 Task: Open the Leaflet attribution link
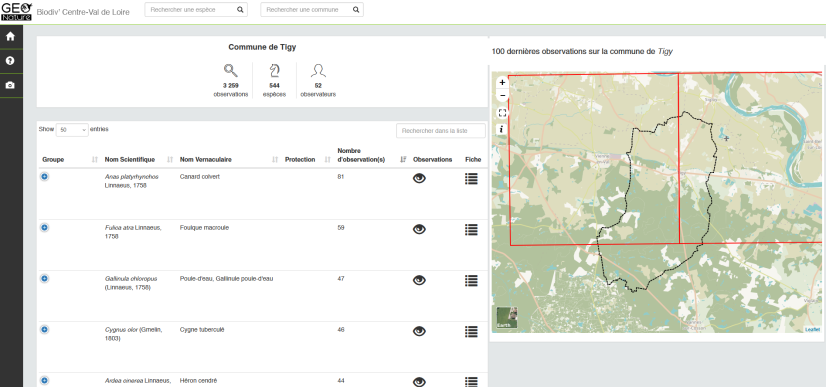coord(812,330)
